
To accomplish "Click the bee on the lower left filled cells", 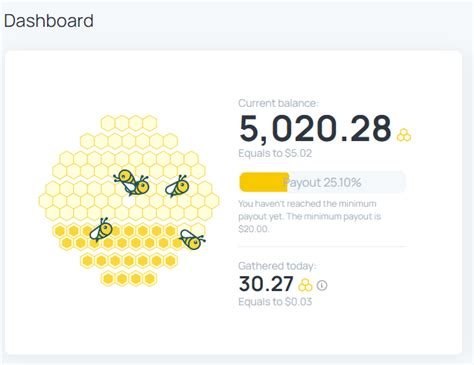I will pyautogui.click(x=101, y=230).
